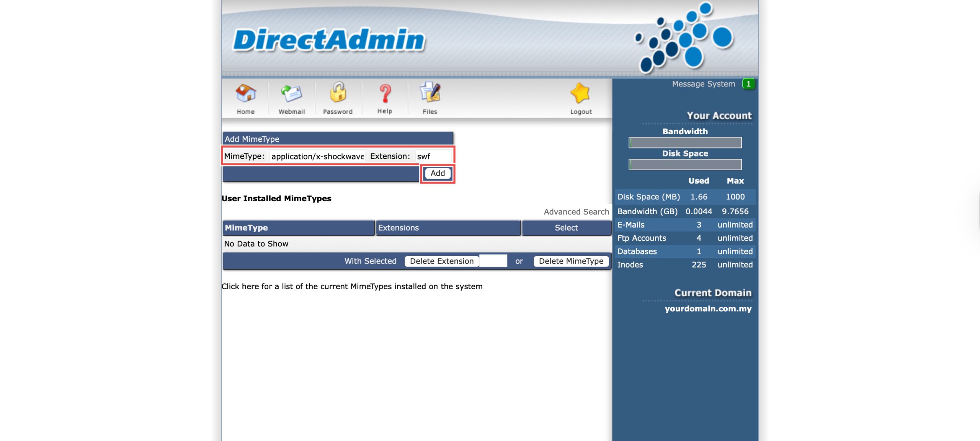This screenshot has height=441, width=980.
Task: Click the '1000' disk max value
Action: (x=735, y=197)
